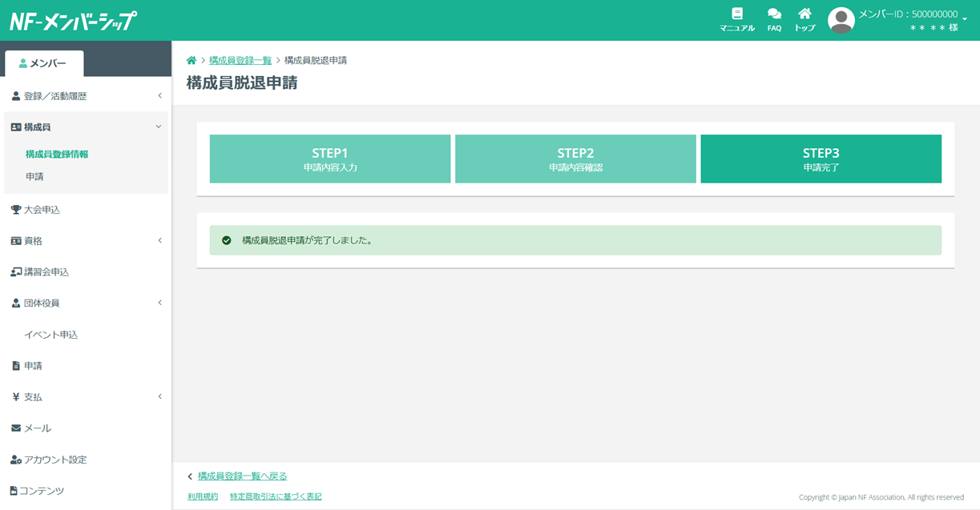Select the メンバー tab
Screen dimensions: 980x510
pyautogui.click(x=43, y=63)
